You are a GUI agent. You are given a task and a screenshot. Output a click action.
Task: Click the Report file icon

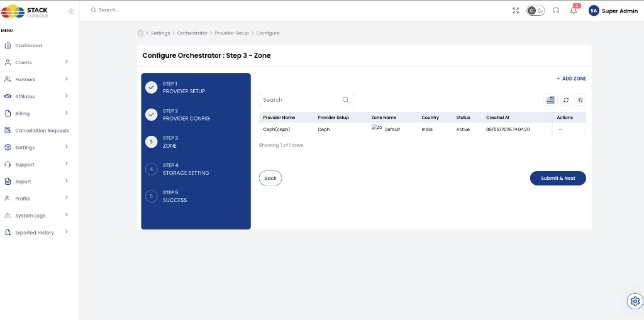[x=8, y=181]
